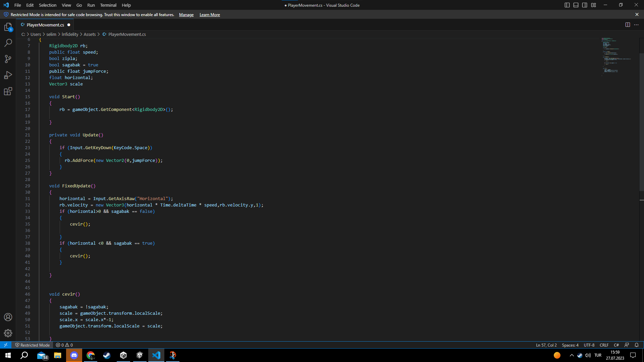Select the PlayerMovement.cs editor tab
Screen dimensions: 644x362
[45, 25]
